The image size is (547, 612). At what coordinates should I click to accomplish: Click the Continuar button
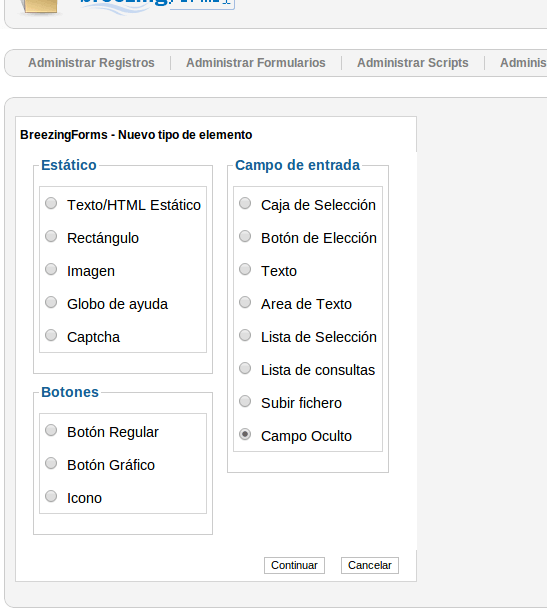click(x=294, y=566)
